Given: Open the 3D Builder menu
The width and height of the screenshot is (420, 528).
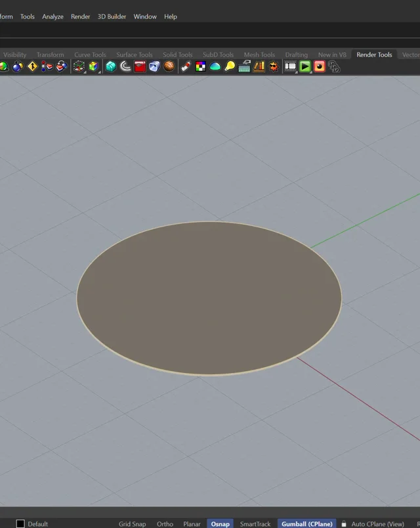Looking at the screenshot, I should tap(112, 16).
